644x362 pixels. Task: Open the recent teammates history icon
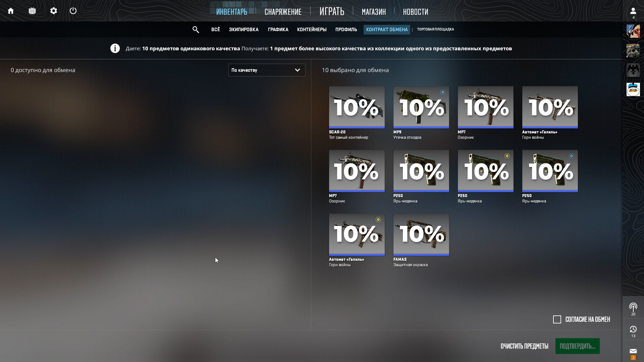(x=633, y=329)
